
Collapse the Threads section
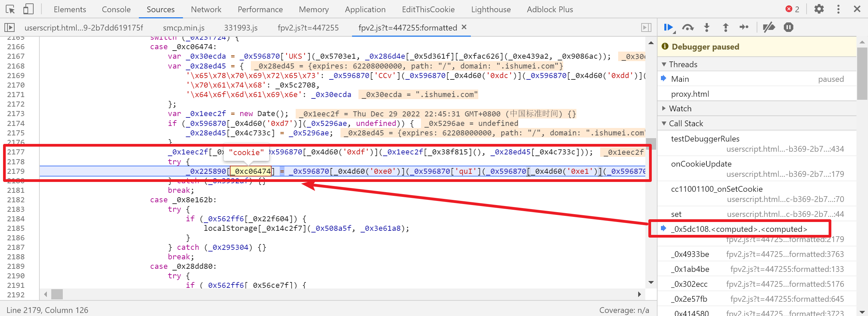point(664,64)
